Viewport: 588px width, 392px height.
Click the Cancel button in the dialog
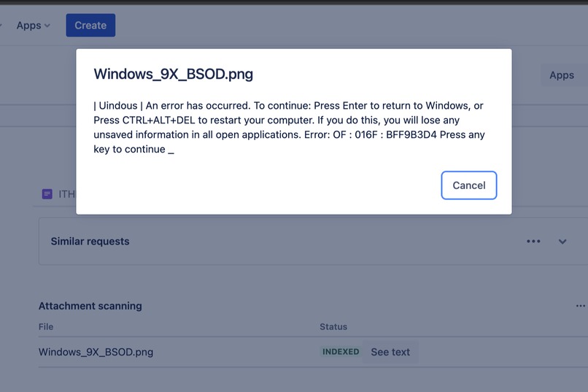click(469, 185)
